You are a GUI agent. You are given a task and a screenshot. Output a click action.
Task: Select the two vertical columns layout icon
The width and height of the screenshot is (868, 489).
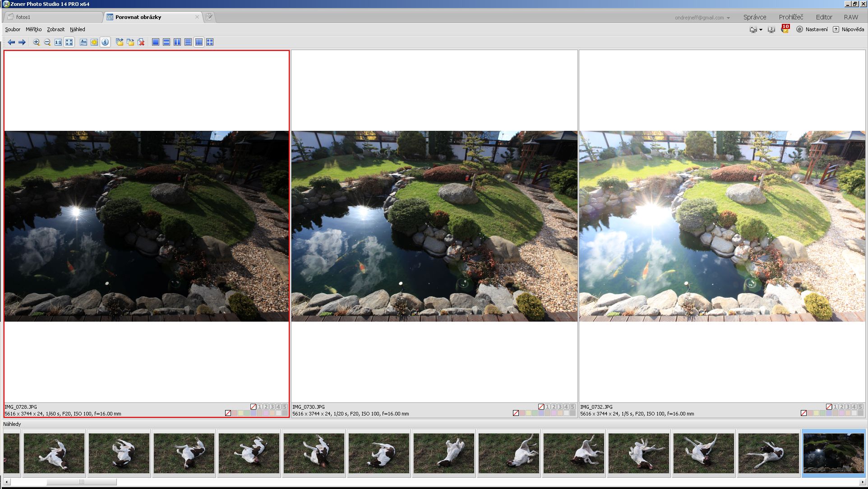[x=177, y=42]
